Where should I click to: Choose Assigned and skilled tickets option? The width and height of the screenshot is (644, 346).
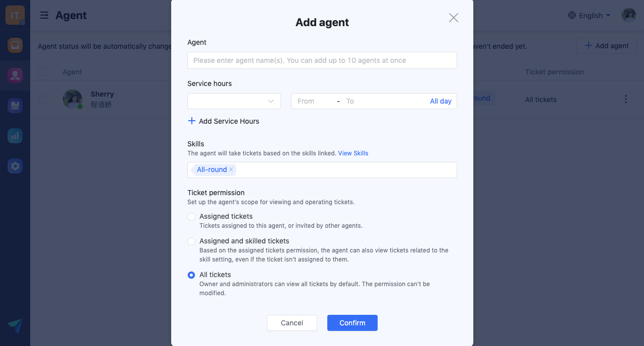point(191,241)
